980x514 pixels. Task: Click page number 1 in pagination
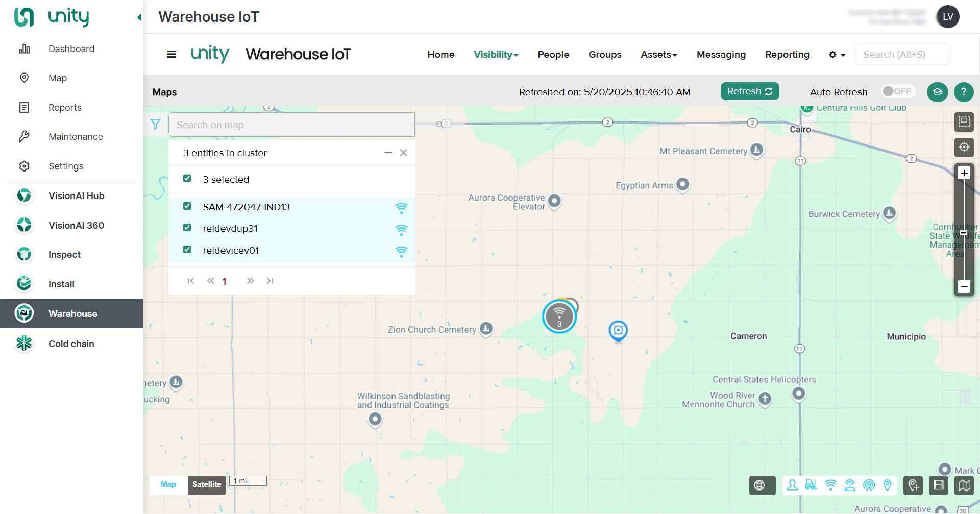coord(224,281)
